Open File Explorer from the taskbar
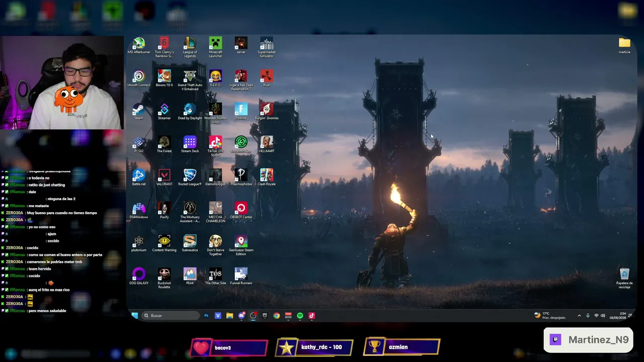Viewport: 644px width, 362px height. (x=229, y=316)
